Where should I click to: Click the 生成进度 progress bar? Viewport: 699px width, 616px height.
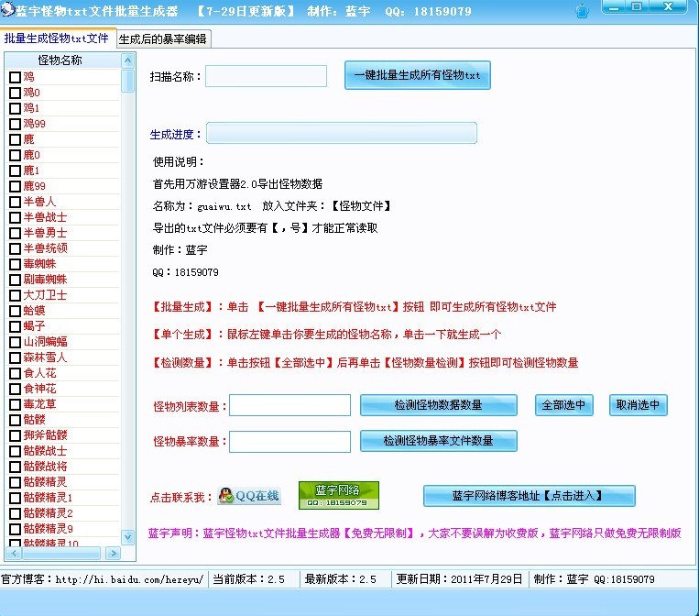pyautogui.click(x=341, y=134)
